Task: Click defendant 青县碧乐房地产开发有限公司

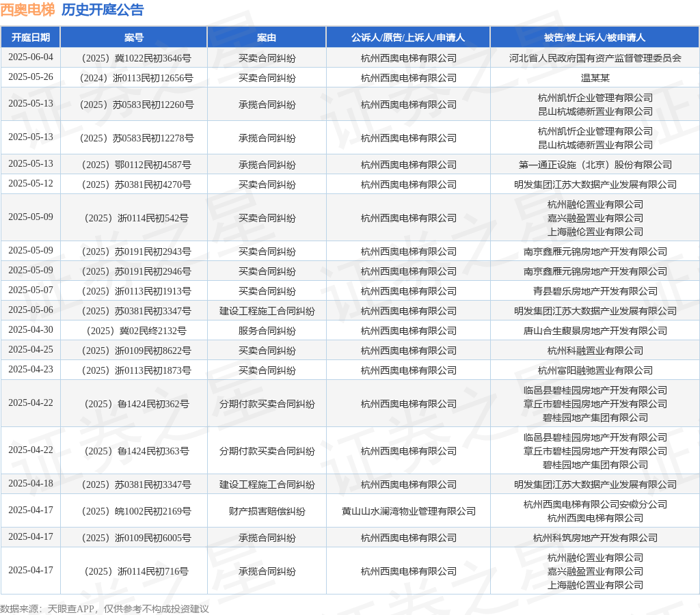Action: coord(595,291)
